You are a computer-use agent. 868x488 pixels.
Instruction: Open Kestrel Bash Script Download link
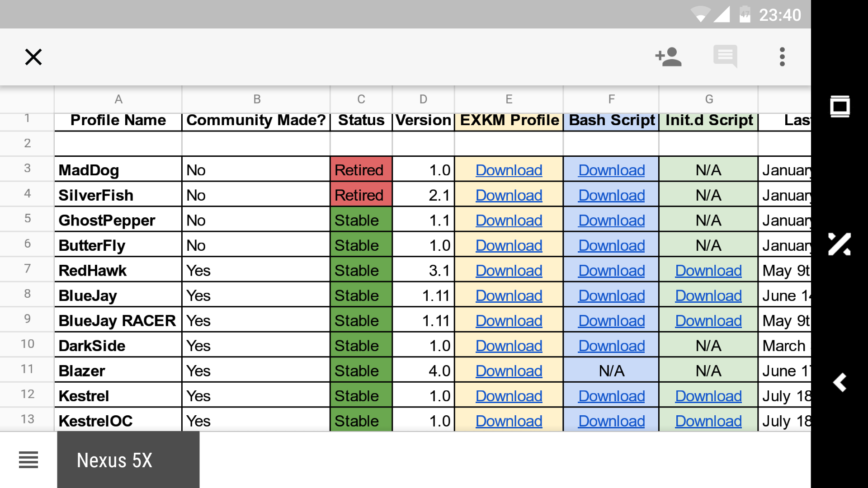(x=611, y=396)
